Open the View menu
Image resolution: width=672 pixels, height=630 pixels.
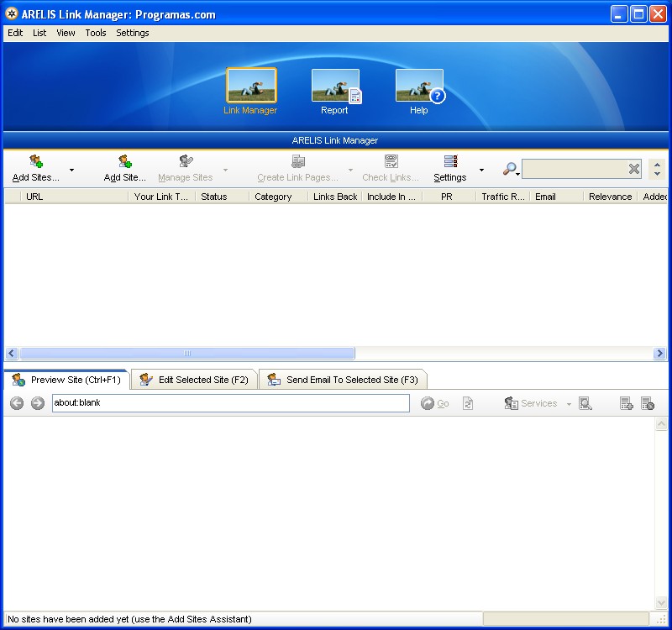[x=66, y=33]
